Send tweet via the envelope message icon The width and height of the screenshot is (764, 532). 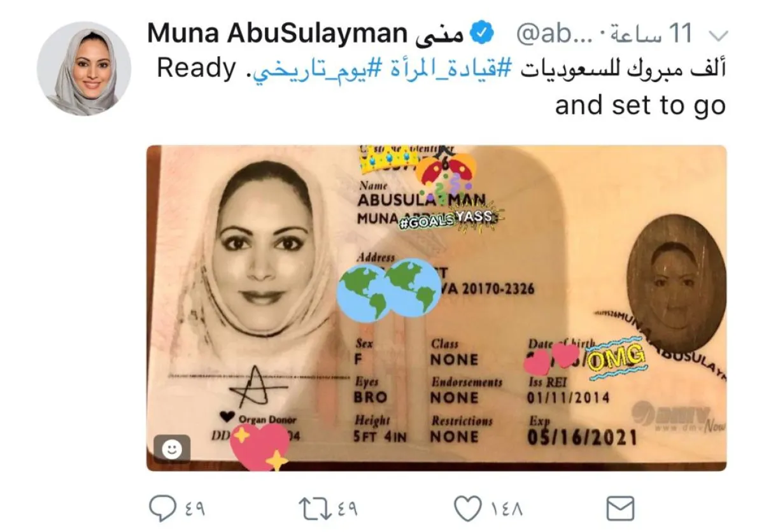point(619,508)
